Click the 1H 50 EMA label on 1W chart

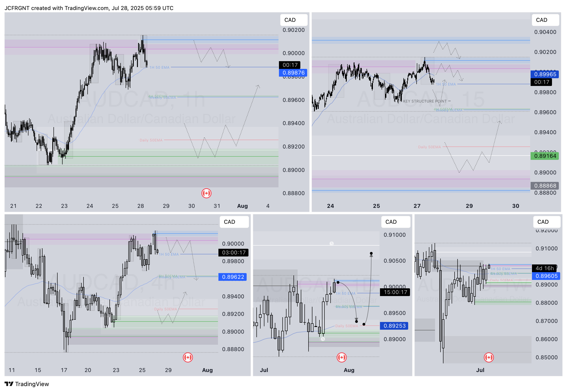pos(500,269)
